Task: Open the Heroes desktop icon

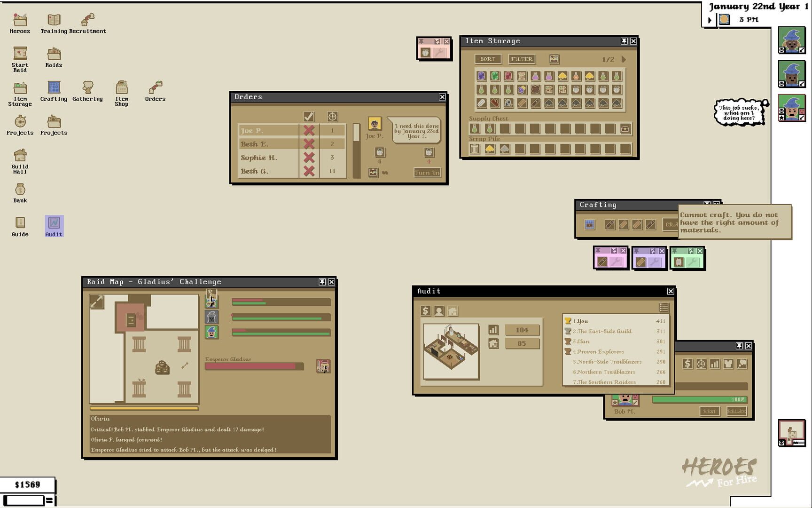Action: (x=19, y=20)
